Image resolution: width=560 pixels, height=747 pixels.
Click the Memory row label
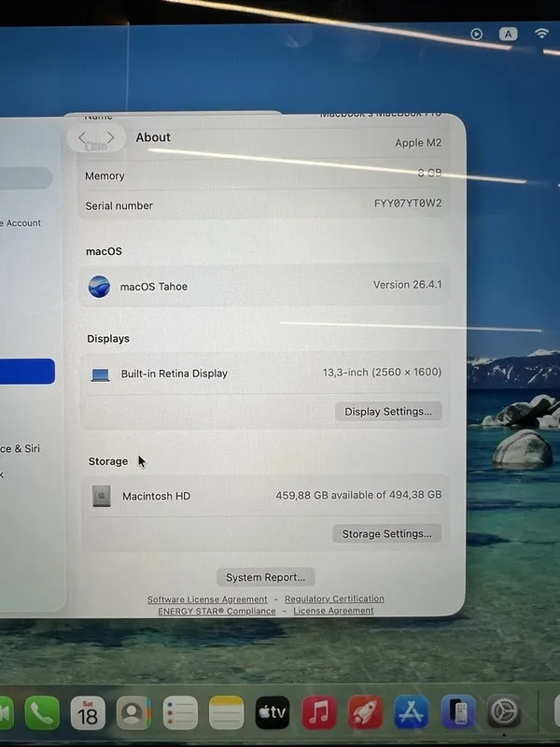click(x=105, y=176)
